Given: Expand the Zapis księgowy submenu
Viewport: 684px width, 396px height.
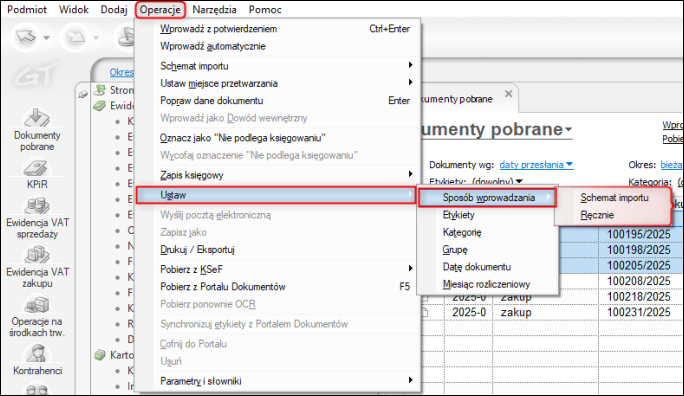Looking at the screenshot, I should [278, 175].
